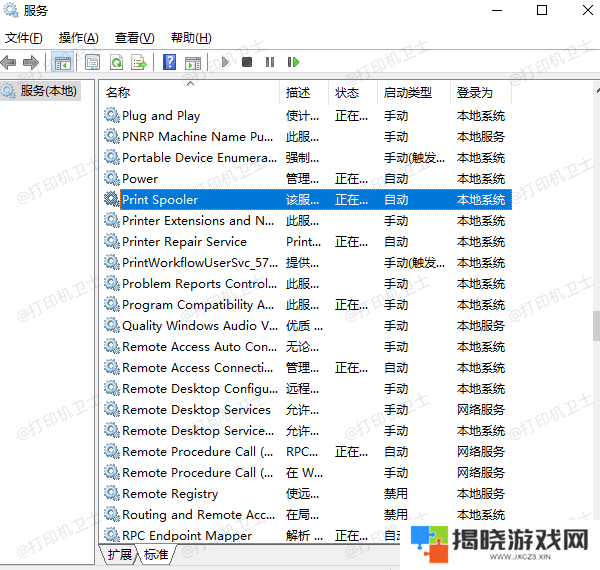Open the Help question mark icon
Screen dimensions: 600x570
coord(170,62)
